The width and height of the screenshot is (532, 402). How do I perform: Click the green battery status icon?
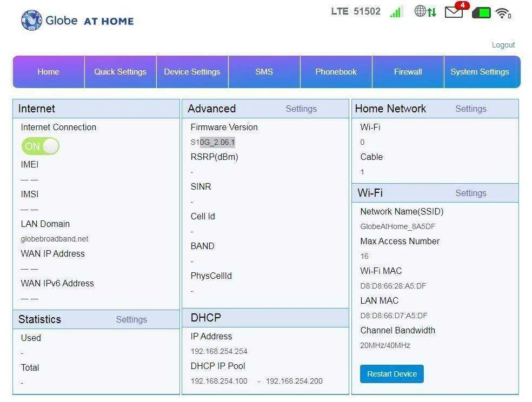[481, 13]
